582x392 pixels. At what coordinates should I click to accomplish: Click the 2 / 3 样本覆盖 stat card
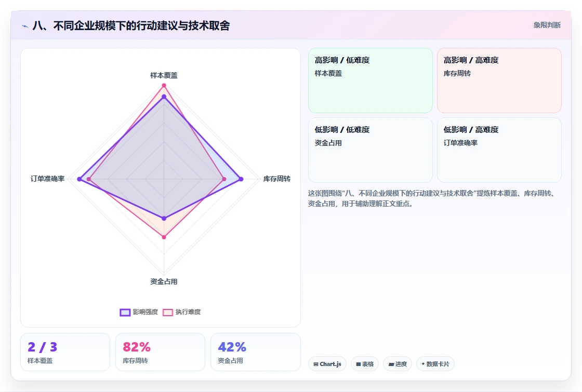tap(65, 352)
